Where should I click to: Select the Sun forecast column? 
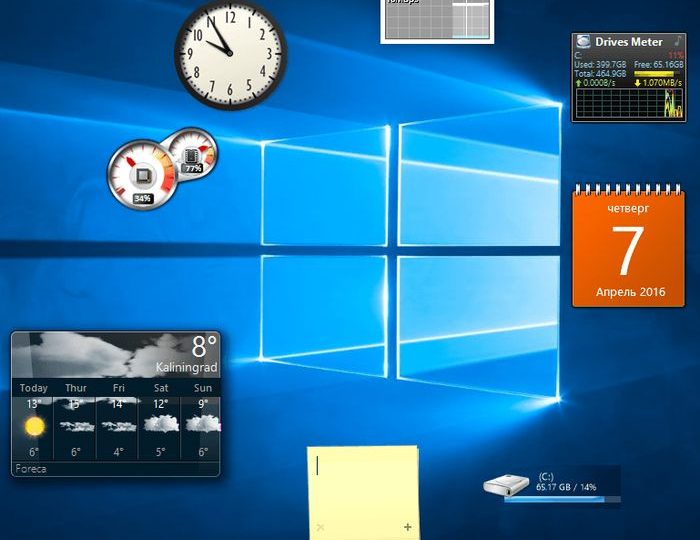point(202,420)
